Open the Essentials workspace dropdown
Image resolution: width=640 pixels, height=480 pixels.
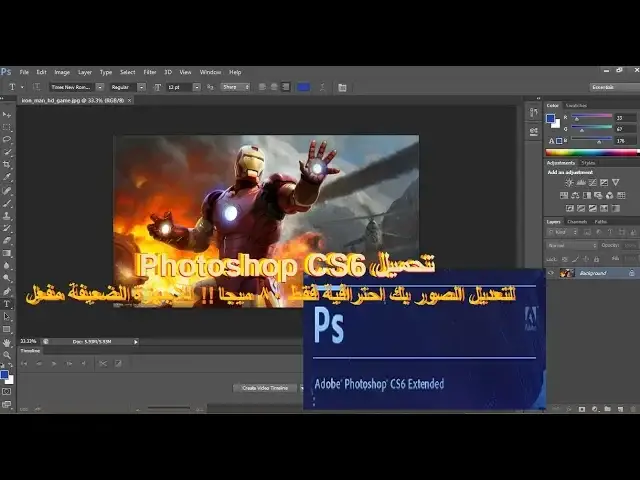tap(614, 87)
